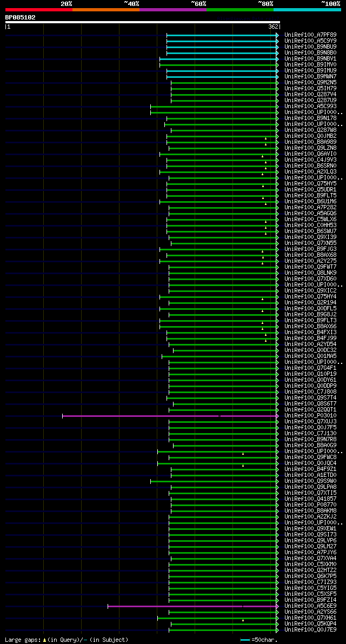Click the UniRef100_Q287W8 entry
The width and height of the screenshot is (346, 644).
click(x=310, y=130)
